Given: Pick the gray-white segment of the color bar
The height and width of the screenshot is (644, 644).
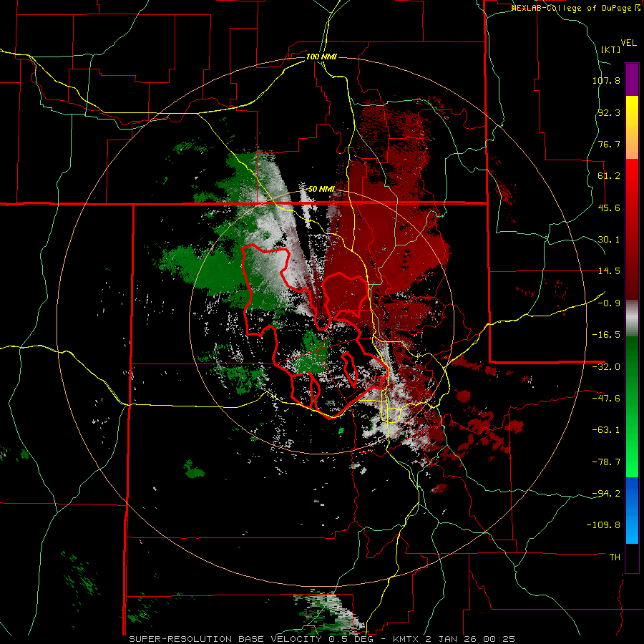Looking at the screenshot, I should coord(632,318).
